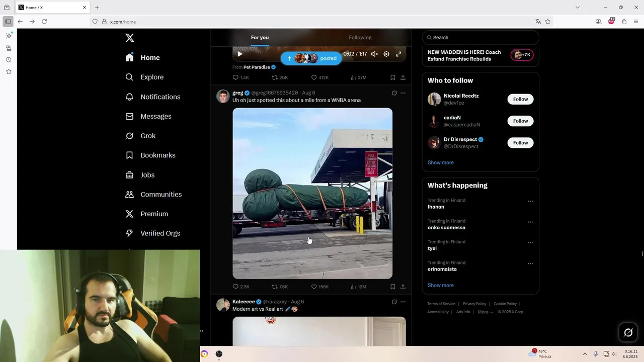Click the translate page icon
Image resolution: width=644 pixels, height=362 pixels.
tap(538, 22)
